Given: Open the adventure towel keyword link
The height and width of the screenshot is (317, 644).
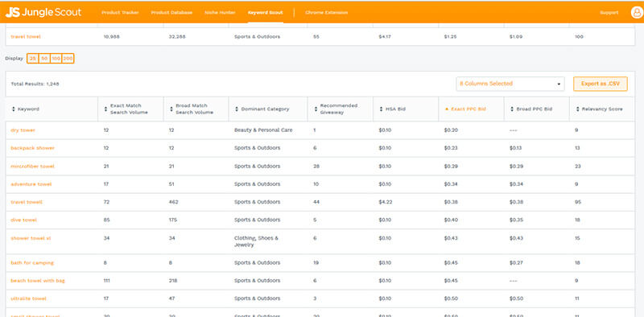Looking at the screenshot, I should click(31, 184).
